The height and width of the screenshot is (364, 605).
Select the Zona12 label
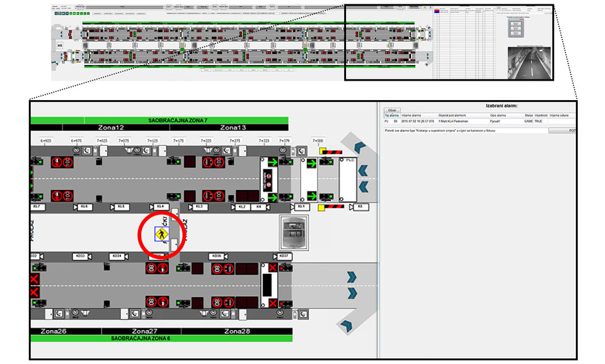click(x=111, y=128)
